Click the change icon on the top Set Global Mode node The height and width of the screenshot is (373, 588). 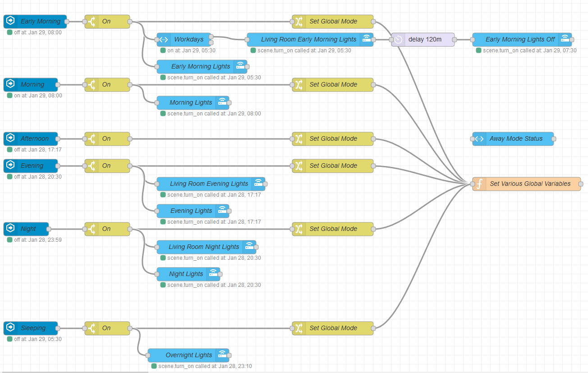[299, 21]
